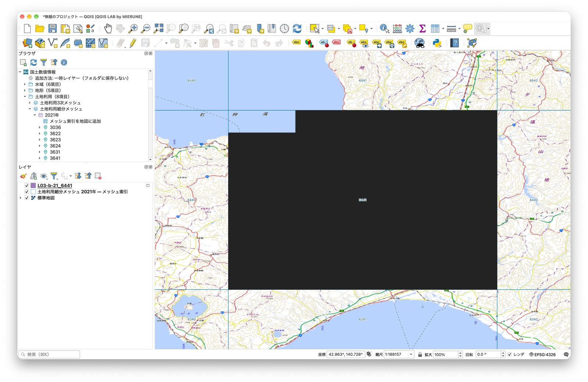Open the Python console icon
The height and width of the screenshot is (382, 588).
click(437, 43)
